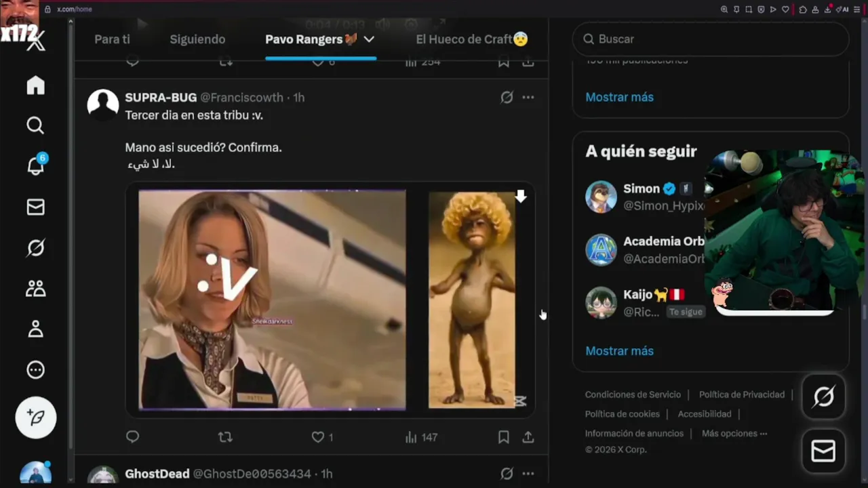The height and width of the screenshot is (488, 868).
Task: Open three-dot menu on GhostDead post
Action: click(x=528, y=474)
